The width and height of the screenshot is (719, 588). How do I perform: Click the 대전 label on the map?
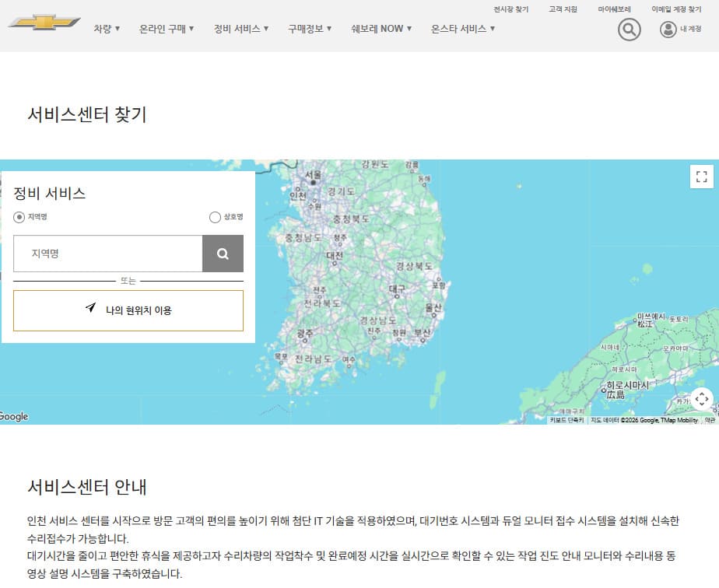[335, 255]
